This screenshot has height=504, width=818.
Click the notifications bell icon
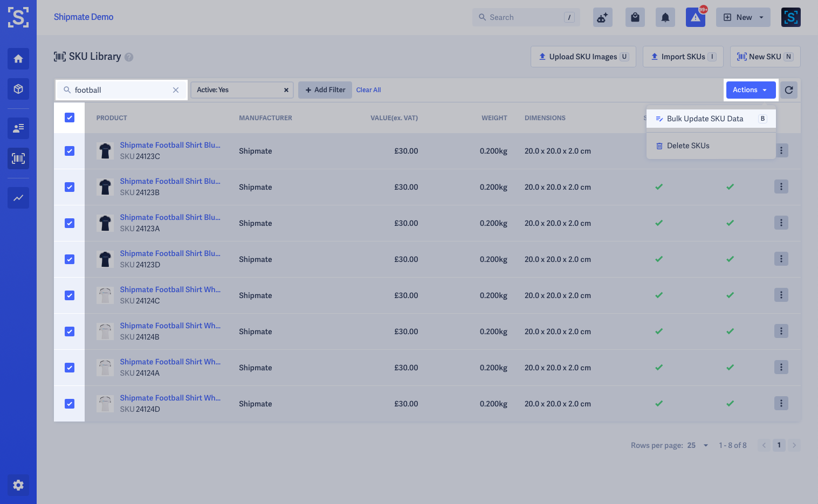coord(665,17)
